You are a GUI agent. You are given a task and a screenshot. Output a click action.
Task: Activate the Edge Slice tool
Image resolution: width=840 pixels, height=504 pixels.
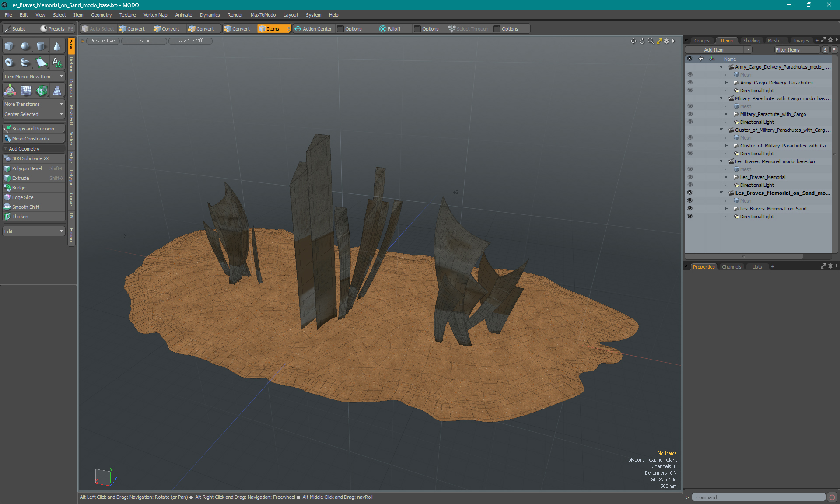[34, 197]
